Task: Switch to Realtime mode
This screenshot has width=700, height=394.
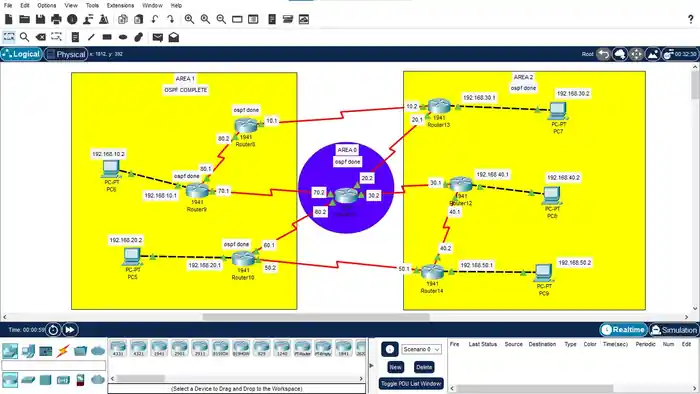Action: click(623, 330)
